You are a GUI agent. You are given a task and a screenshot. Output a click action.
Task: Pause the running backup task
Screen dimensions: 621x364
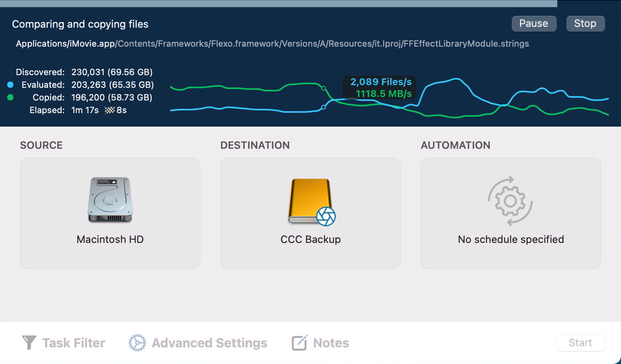pyautogui.click(x=534, y=24)
